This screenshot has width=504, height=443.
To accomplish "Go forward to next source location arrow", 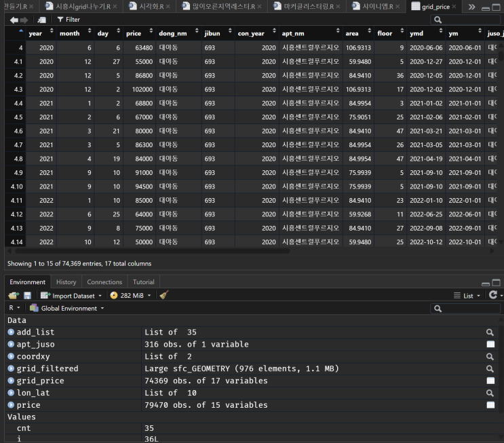I will coord(24,20).
